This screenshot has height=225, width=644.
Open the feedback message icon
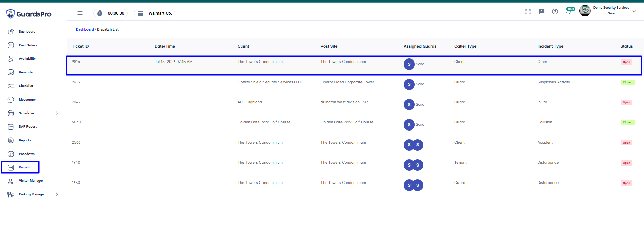tap(541, 12)
